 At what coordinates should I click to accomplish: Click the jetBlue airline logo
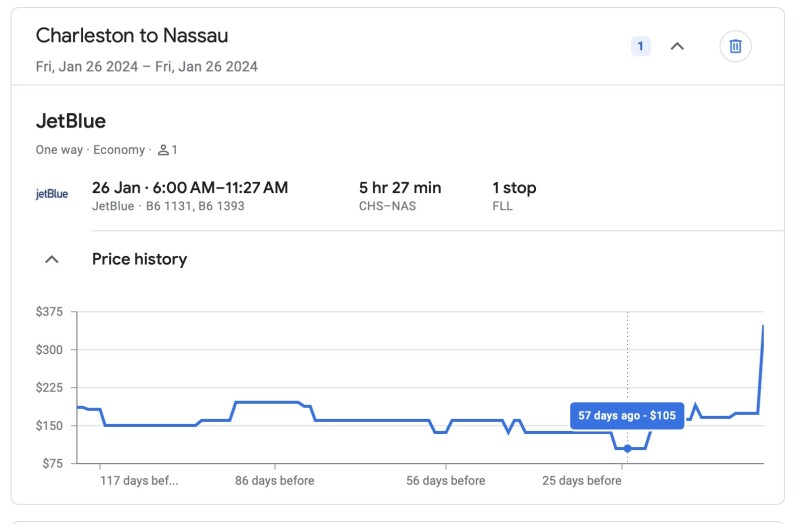[52, 194]
